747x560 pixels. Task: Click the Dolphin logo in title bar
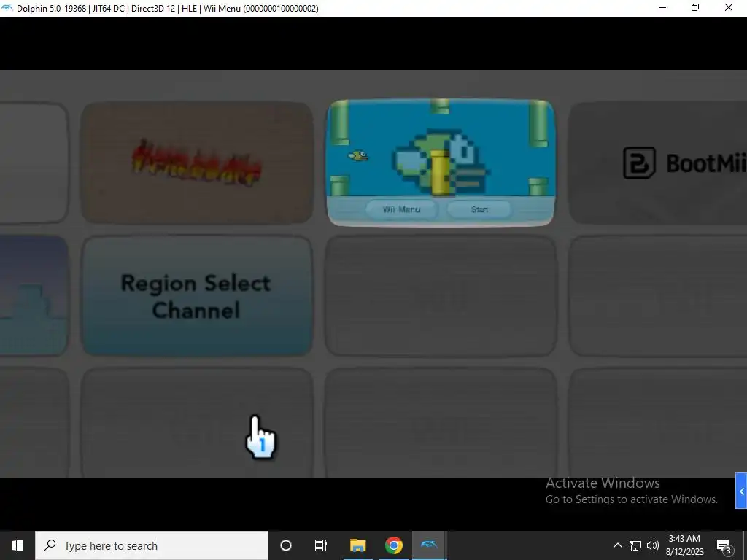[7, 8]
